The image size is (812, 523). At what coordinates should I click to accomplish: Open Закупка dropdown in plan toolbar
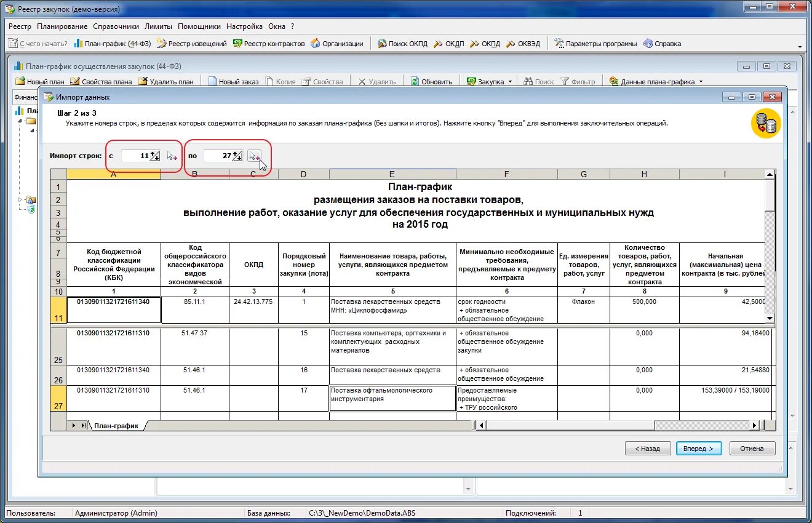tap(490, 81)
